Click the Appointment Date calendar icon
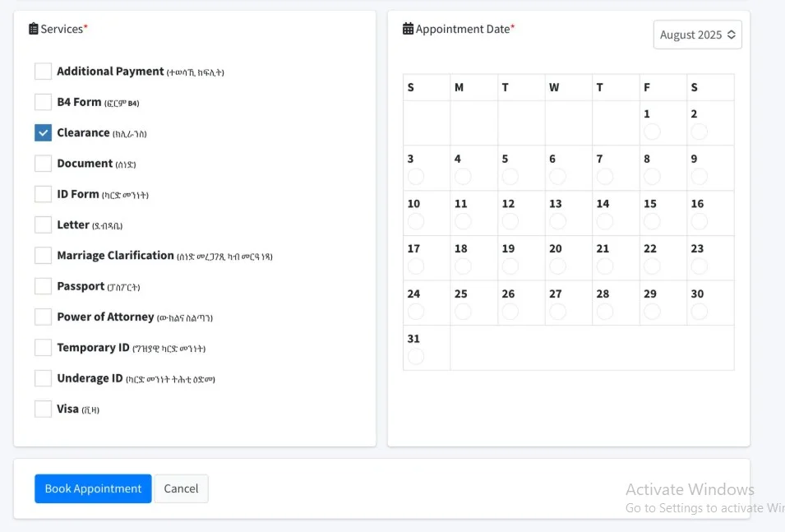785x532 pixels. click(408, 29)
